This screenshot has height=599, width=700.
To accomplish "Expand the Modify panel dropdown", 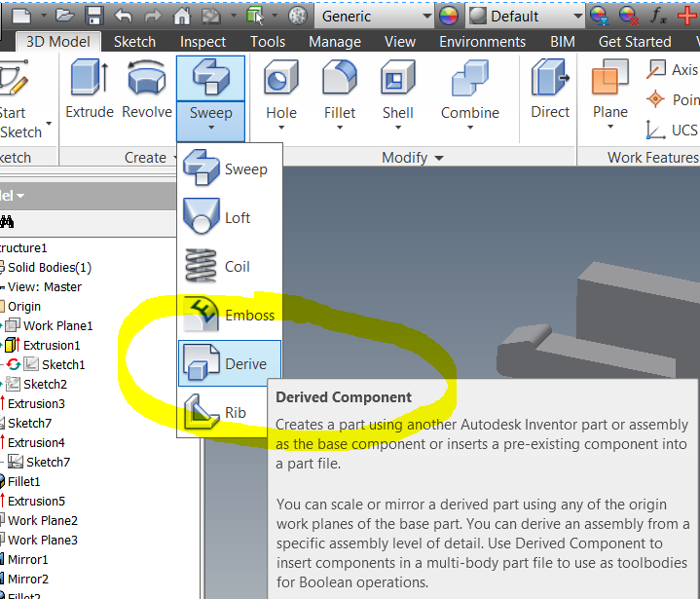I will coord(439,158).
